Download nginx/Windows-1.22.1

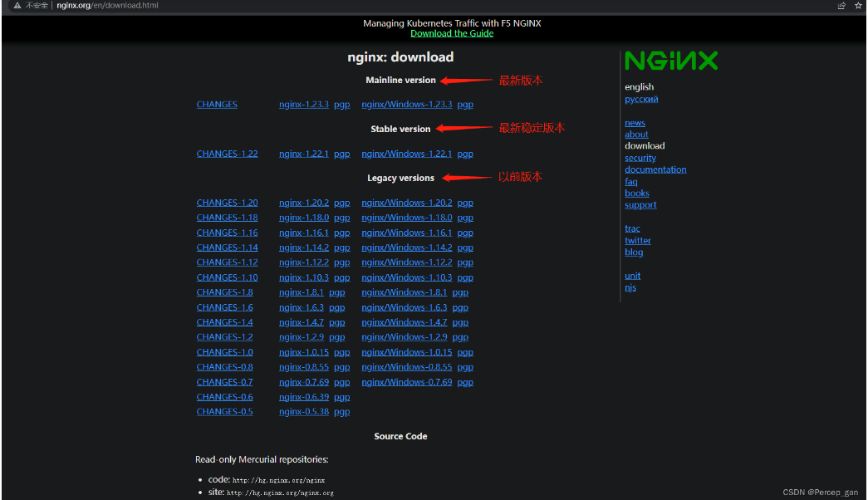[407, 154]
